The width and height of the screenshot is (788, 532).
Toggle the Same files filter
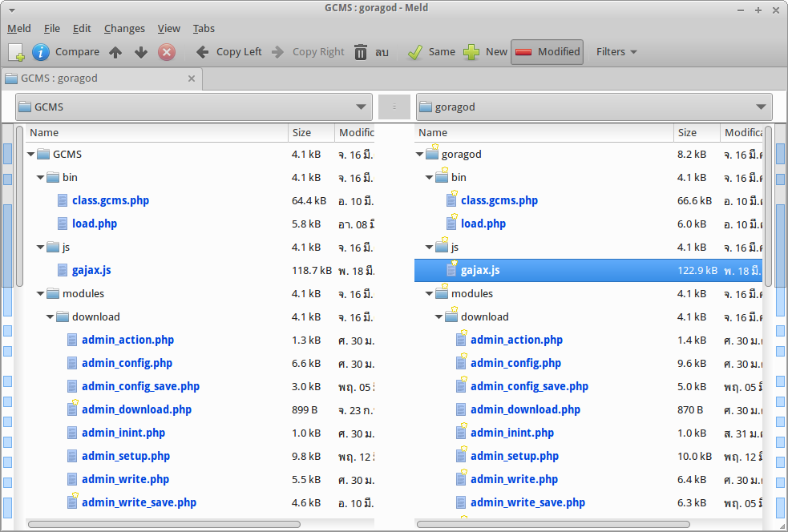[x=429, y=51]
